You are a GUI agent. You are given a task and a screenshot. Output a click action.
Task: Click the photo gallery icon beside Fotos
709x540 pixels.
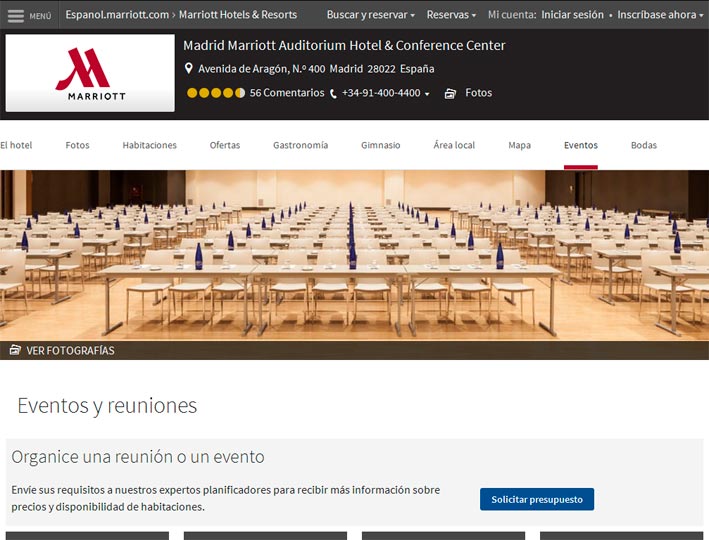(450, 93)
